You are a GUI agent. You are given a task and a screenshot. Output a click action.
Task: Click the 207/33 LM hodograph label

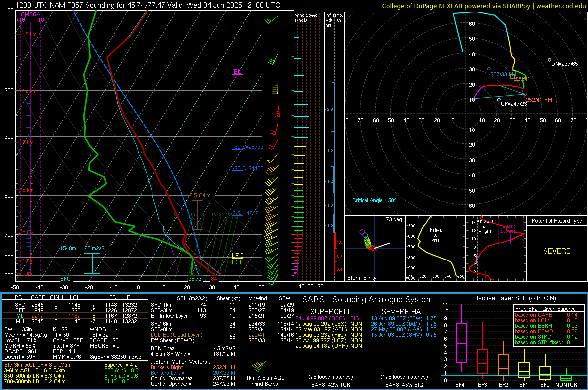503,74
